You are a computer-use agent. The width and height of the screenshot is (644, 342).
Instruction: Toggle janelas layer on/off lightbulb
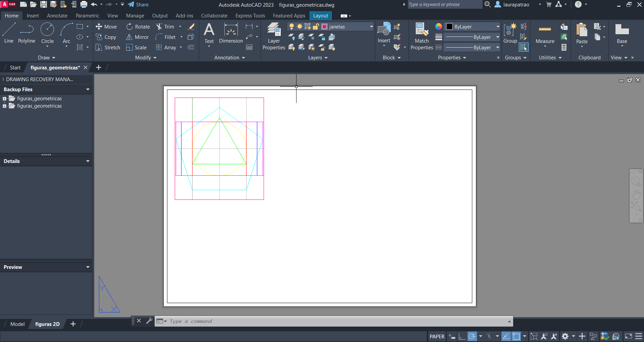[x=292, y=27]
